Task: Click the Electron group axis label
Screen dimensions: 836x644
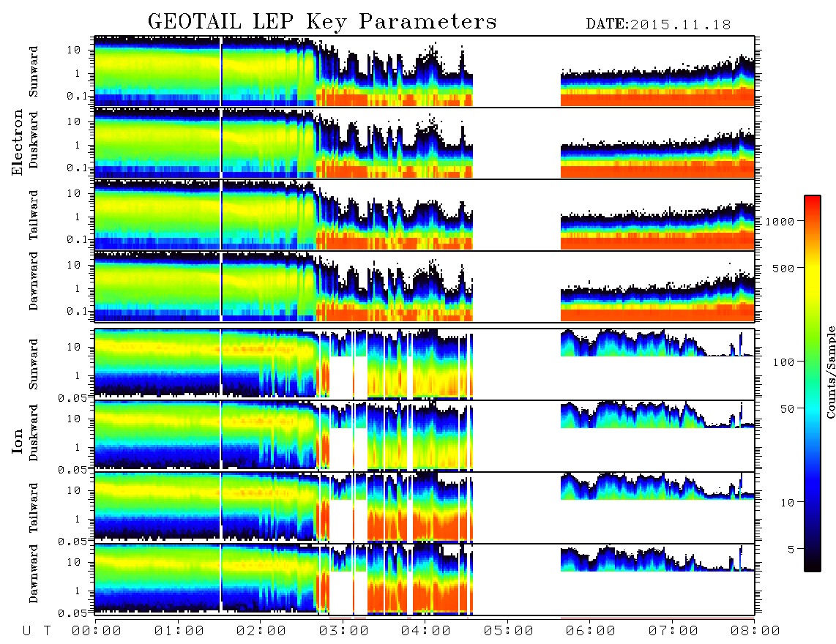Action: coord(17,143)
